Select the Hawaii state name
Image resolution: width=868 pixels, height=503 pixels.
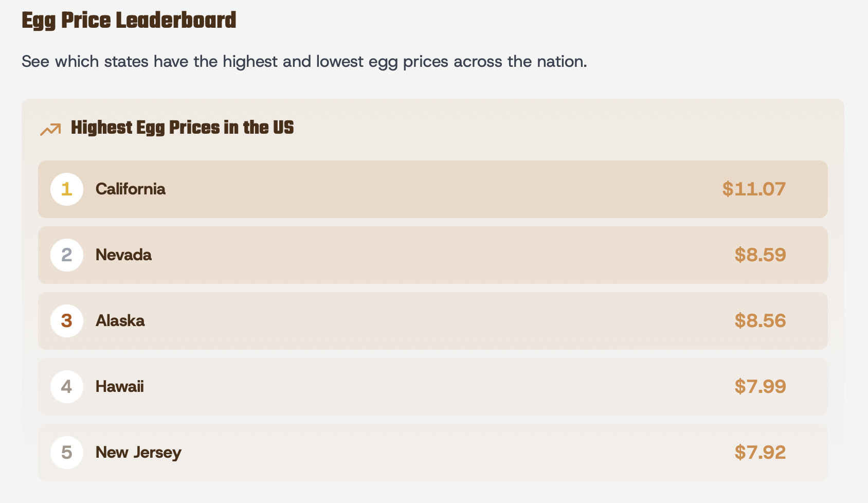coord(119,387)
